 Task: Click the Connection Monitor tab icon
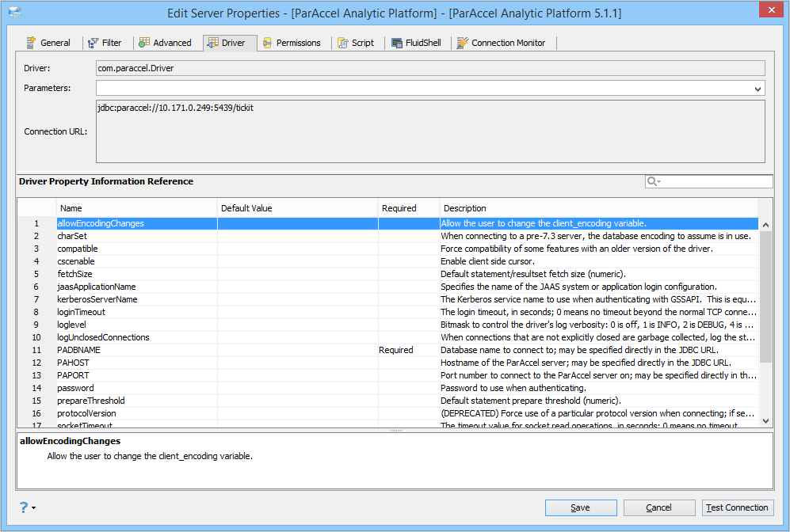(x=462, y=43)
